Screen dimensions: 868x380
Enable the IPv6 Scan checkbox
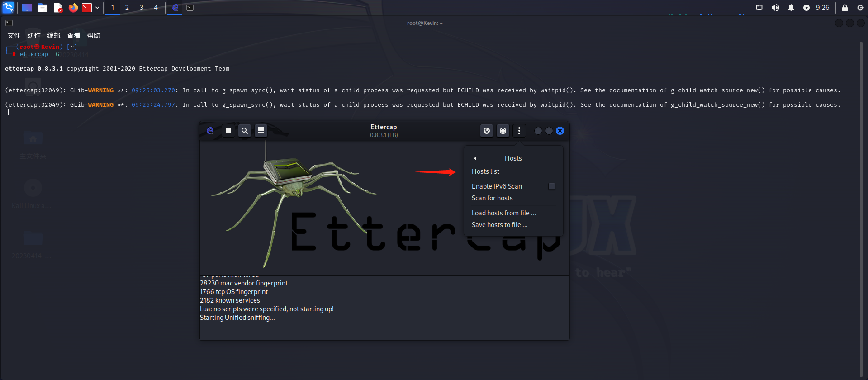point(552,186)
